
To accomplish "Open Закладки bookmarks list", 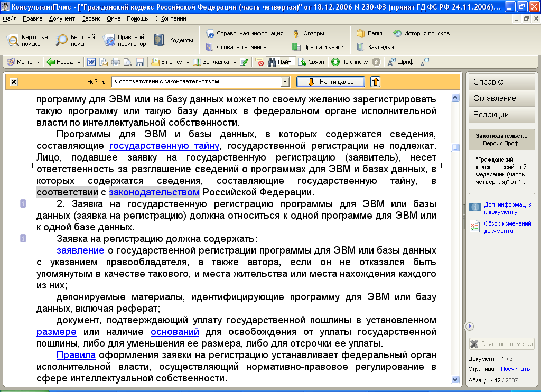I will pos(376,47).
